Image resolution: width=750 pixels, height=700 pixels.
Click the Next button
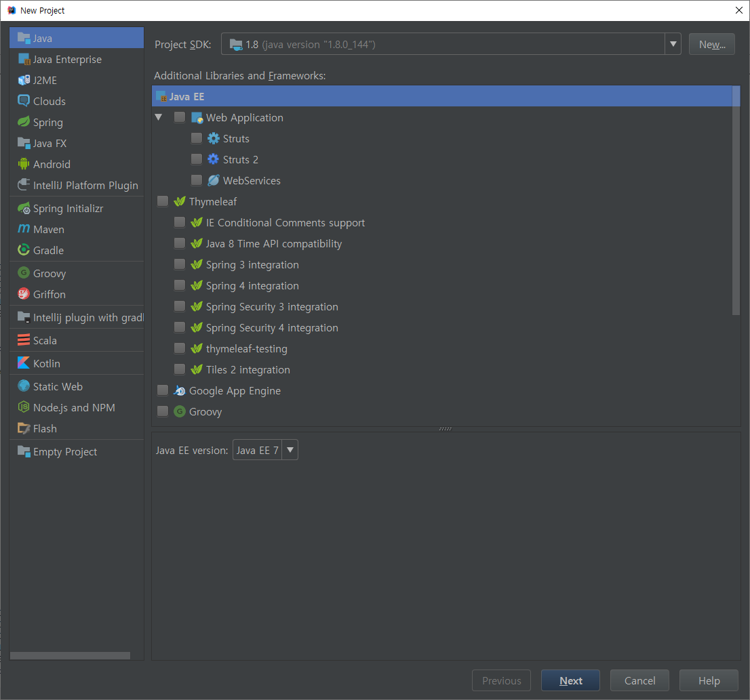click(x=570, y=680)
